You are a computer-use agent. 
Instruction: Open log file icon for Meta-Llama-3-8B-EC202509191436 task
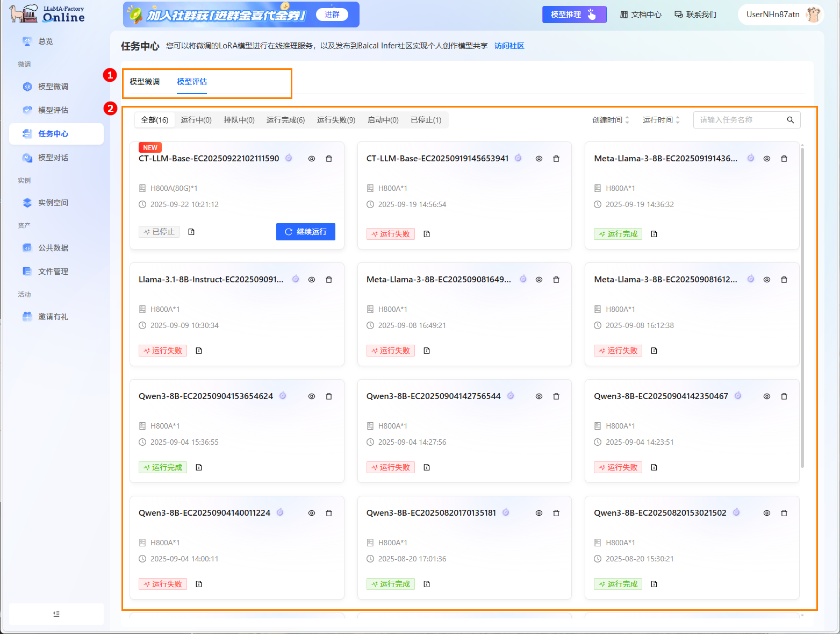(654, 234)
